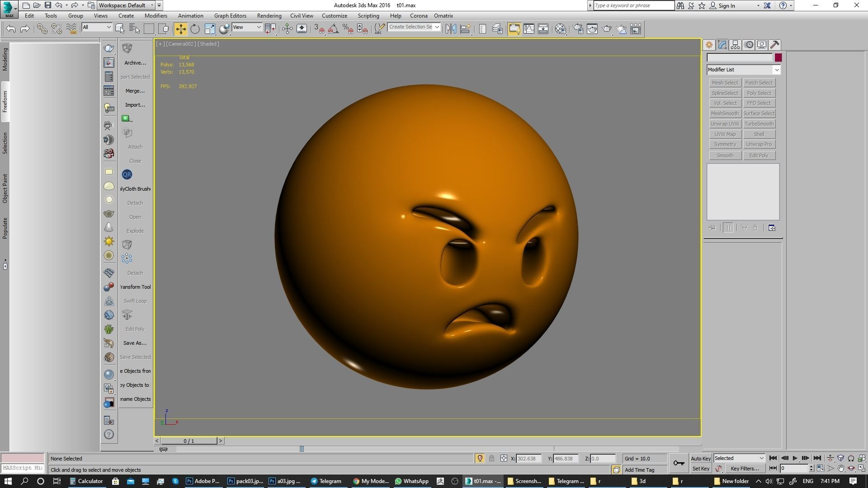Image resolution: width=868 pixels, height=488 pixels.
Task: Open the Scripting menu
Action: click(x=368, y=16)
